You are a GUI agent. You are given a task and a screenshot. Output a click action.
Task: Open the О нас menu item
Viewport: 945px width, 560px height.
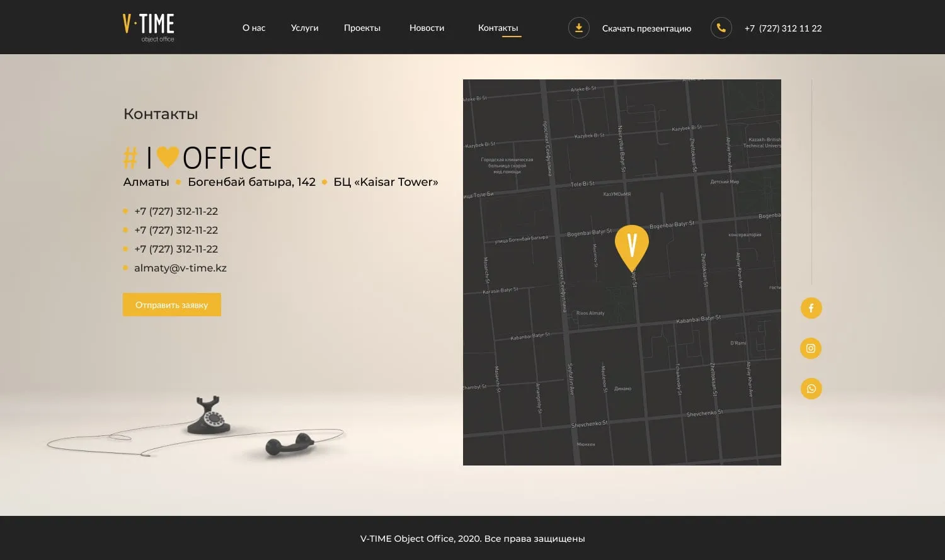pos(254,28)
